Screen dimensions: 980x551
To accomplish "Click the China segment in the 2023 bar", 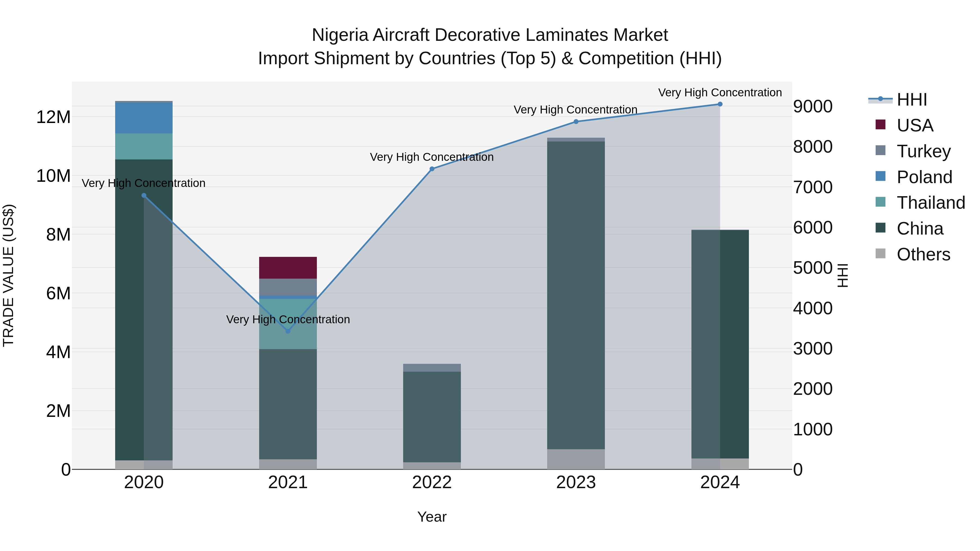I will (x=576, y=295).
